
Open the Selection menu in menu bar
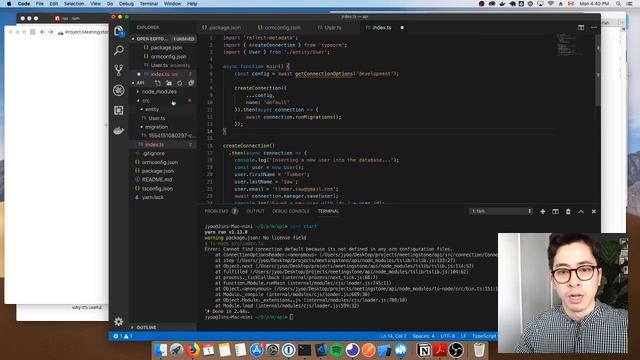click(x=74, y=4)
